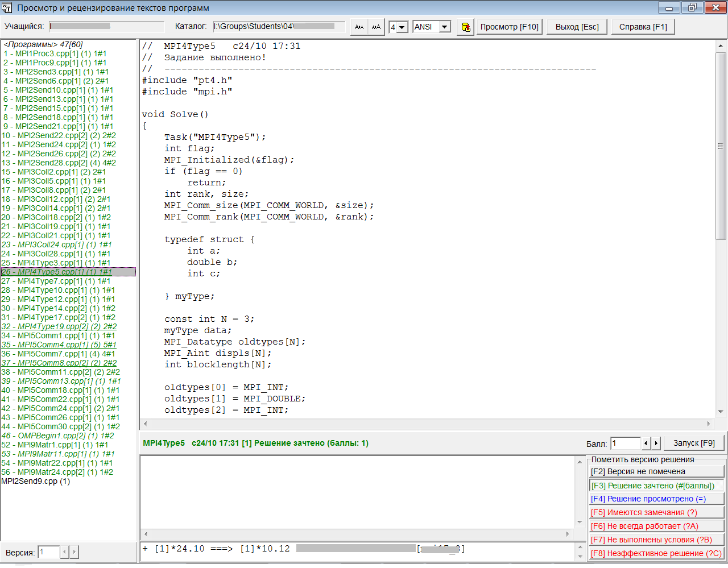This screenshot has width=728, height=568.
Task: Click code editor scroll up arrow
Action: click(721, 45)
